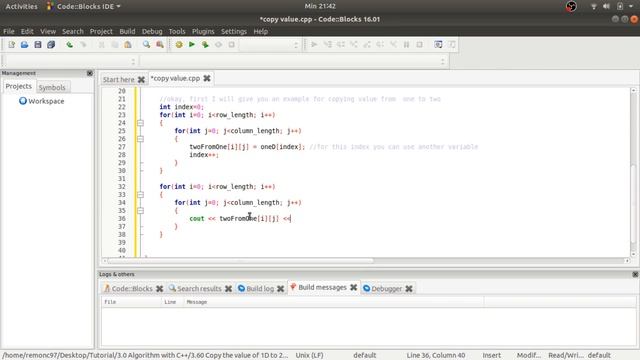Screen dimensions: 640x360
Task: Open the Debug menu
Action: pyautogui.click(x=152, y=31)
